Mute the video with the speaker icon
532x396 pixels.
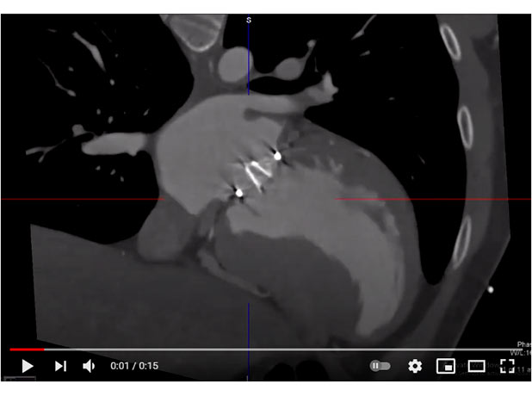pos(89,366)
